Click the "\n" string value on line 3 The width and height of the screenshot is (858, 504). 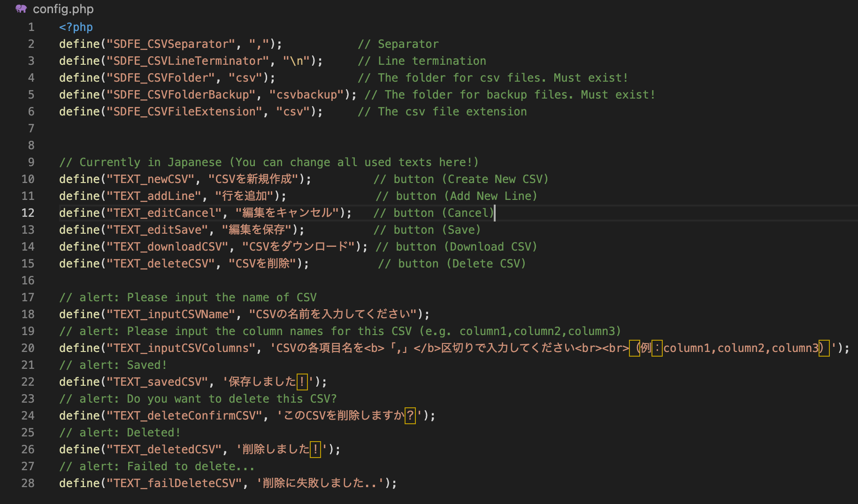tap(296, 61)
